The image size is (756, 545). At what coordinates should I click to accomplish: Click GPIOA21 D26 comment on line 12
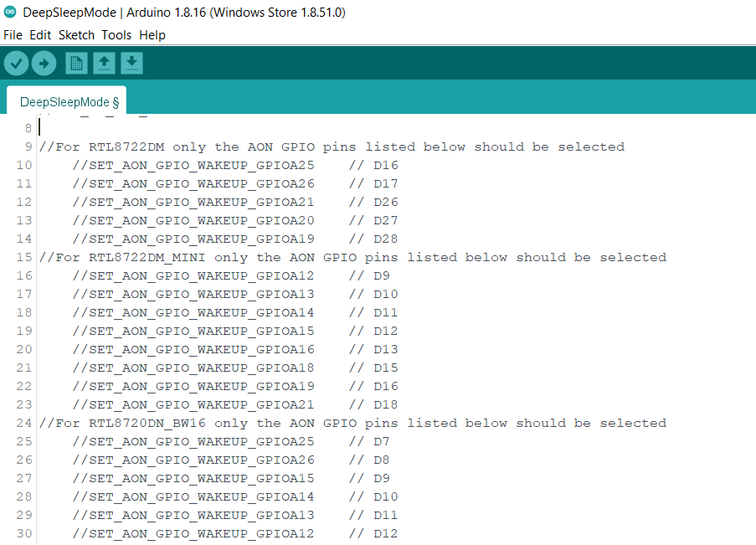[x=235, y=202]
